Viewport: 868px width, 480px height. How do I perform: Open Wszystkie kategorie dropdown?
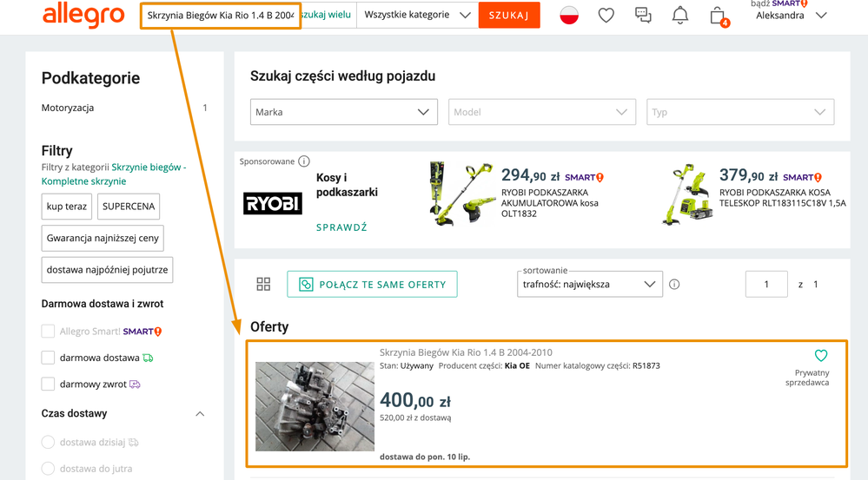click(x=417, y=15)
